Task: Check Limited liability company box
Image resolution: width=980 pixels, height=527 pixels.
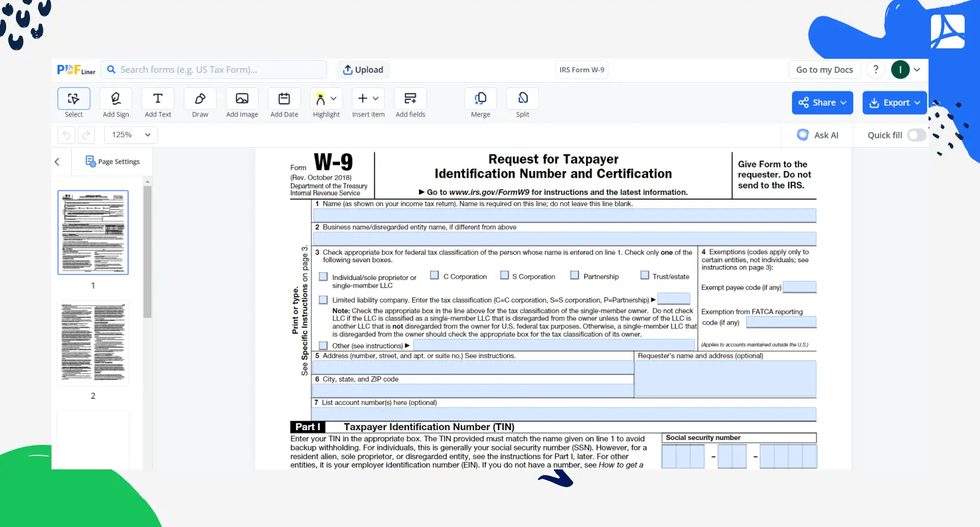Action: [x=323, y=300]
